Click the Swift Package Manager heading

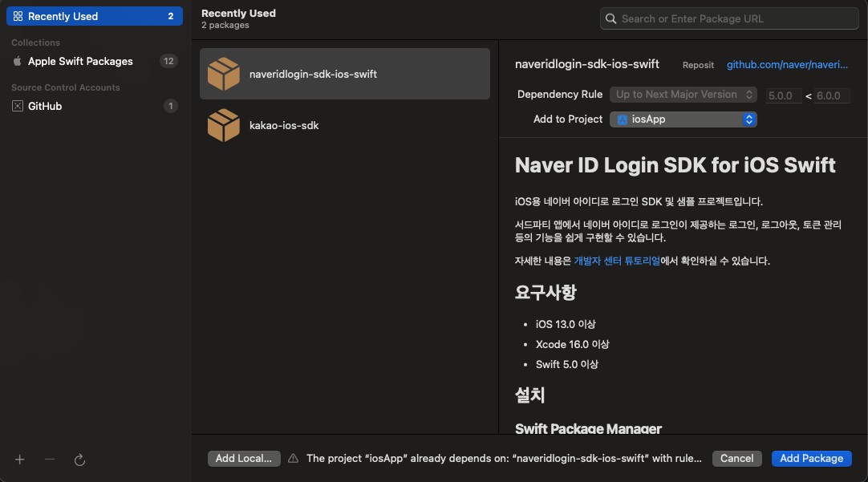[588, 428]
